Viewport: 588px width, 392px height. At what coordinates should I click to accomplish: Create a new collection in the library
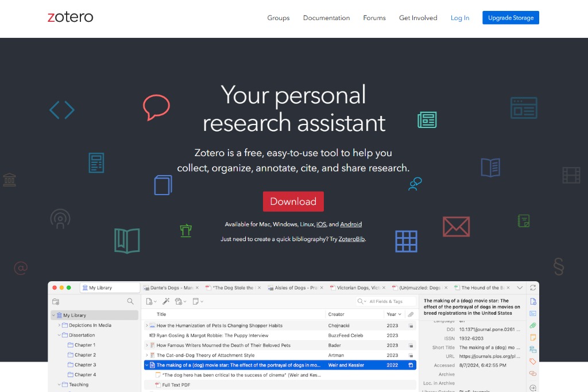point(56,301)
